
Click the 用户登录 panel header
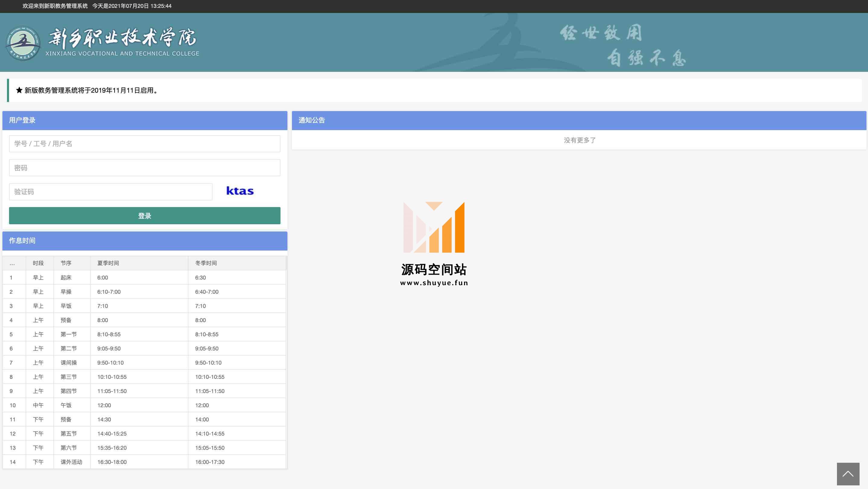pyautogui.click(x=144, y=120)
